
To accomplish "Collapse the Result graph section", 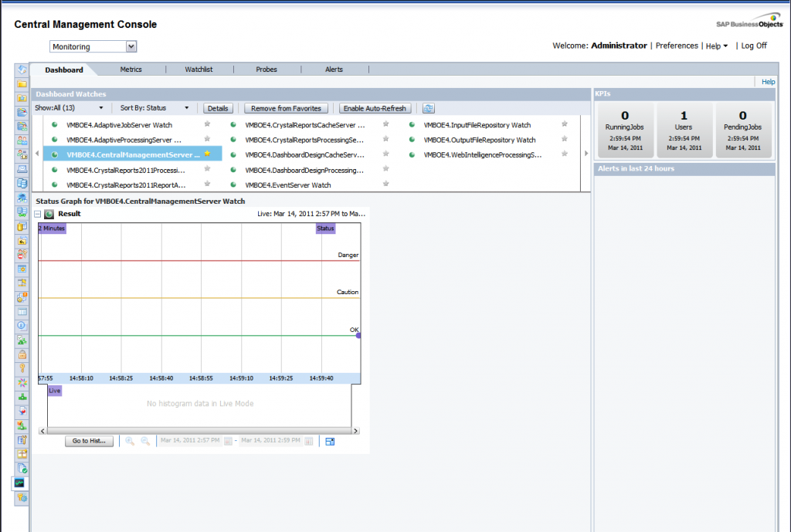I will [x=38, y=215].
